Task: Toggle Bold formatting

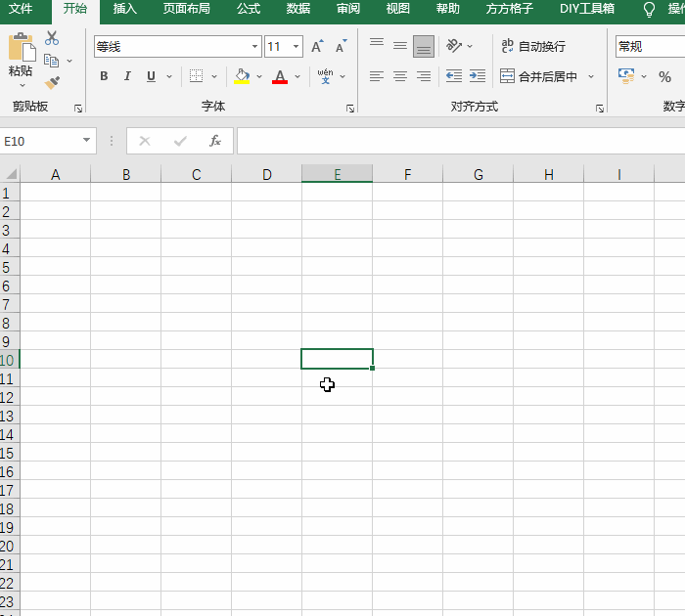Action: click(x=104, y=76)
